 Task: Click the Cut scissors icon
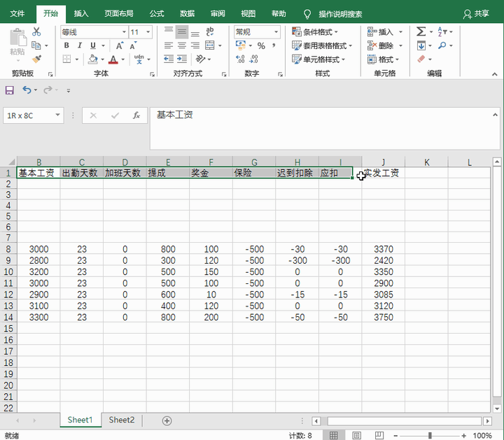36,32
